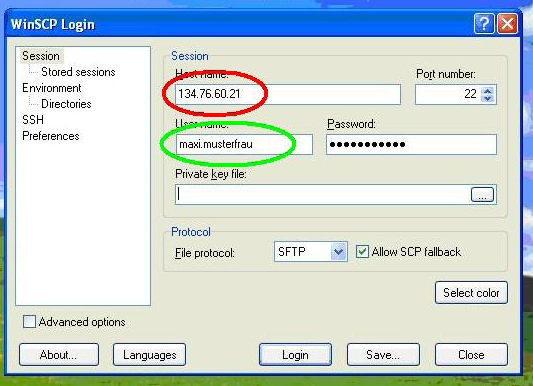Click the Login button
The image size is (533, 386).
[295, 355]
